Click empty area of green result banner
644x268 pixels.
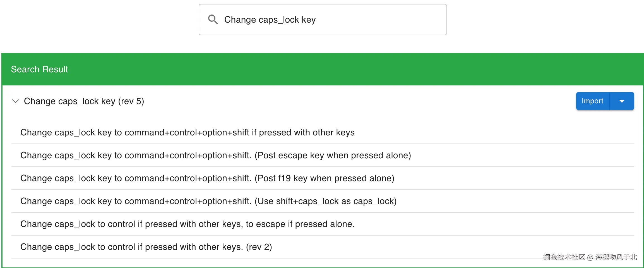pos(335,69)
